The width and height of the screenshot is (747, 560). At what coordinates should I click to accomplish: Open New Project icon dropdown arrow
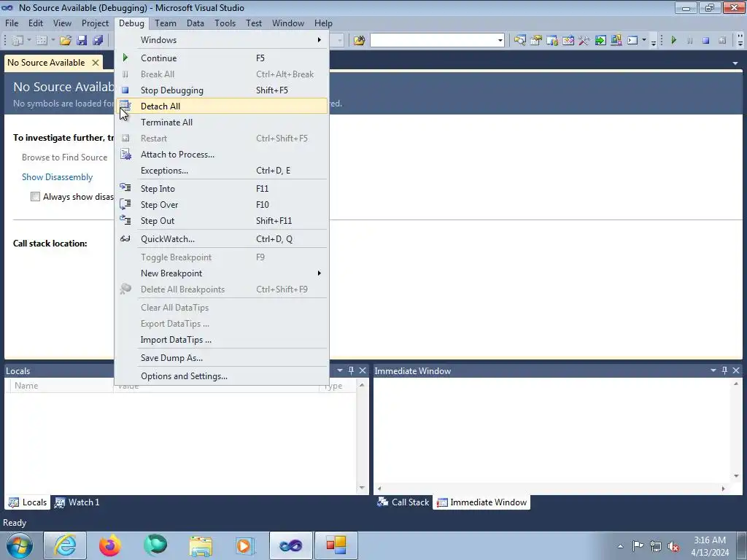click(28, 41)
